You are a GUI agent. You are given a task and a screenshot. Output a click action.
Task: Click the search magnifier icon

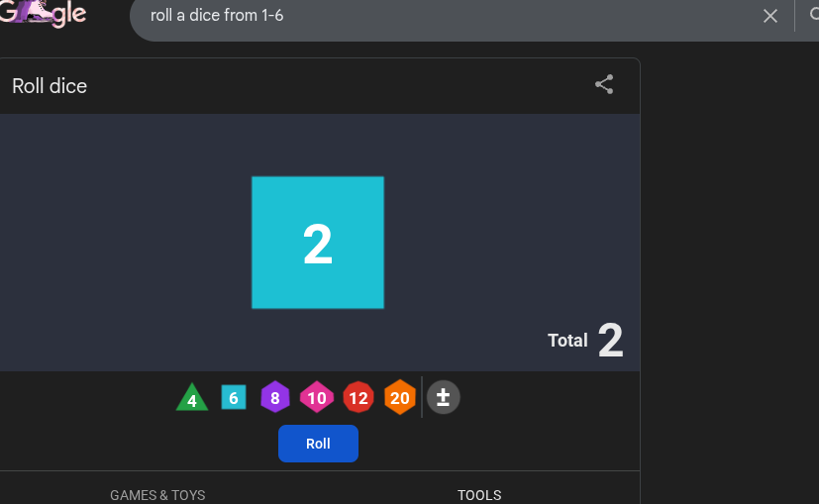[x=809, y=15]
